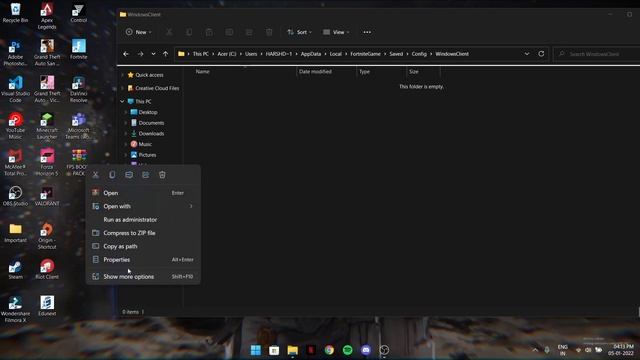Click the Delete trash icon in context menu
The height and width of the screenshot is (360, 640).
[x=162, y=175]
